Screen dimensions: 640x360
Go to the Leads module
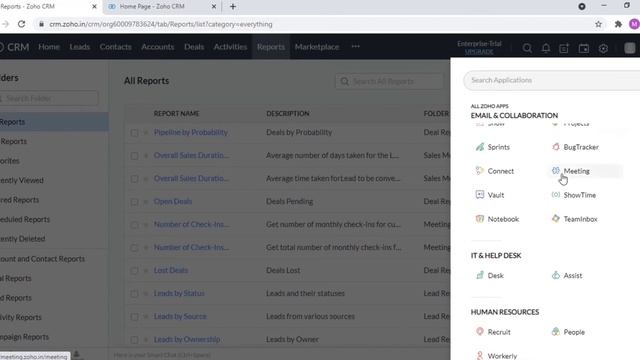(x=80, y=47)
